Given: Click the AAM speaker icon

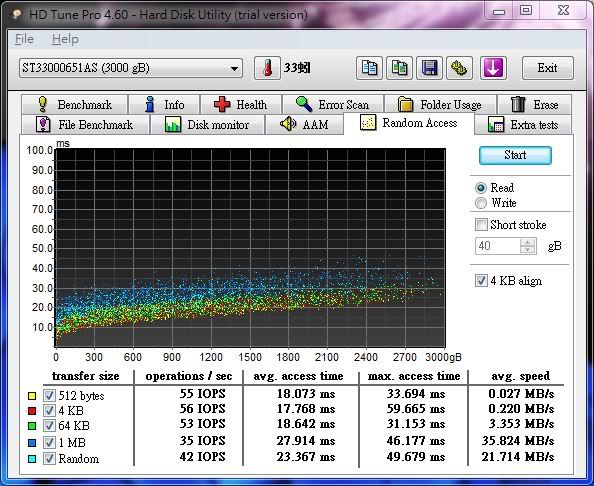Looking at the screenshot, I should click(288, 124).
